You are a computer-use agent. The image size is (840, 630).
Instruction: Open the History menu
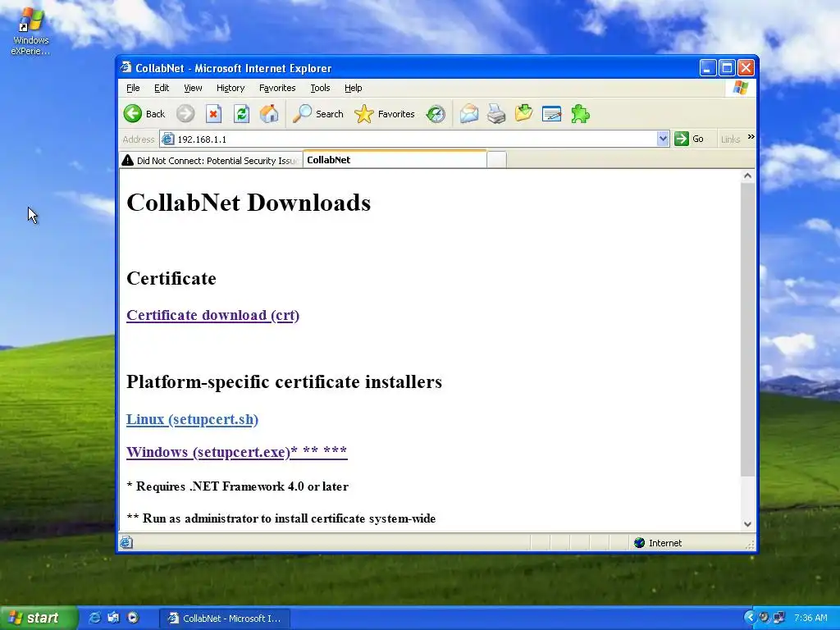click(x=231, y=88)
